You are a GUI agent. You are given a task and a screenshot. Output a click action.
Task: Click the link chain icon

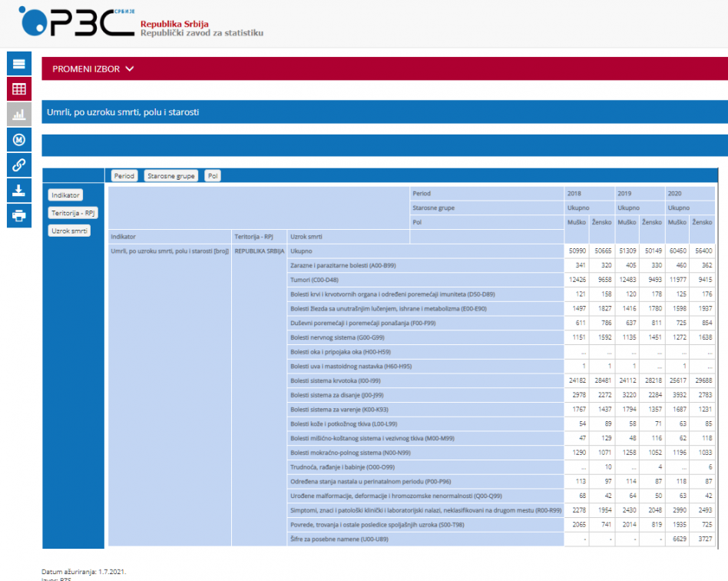(19, 165)
